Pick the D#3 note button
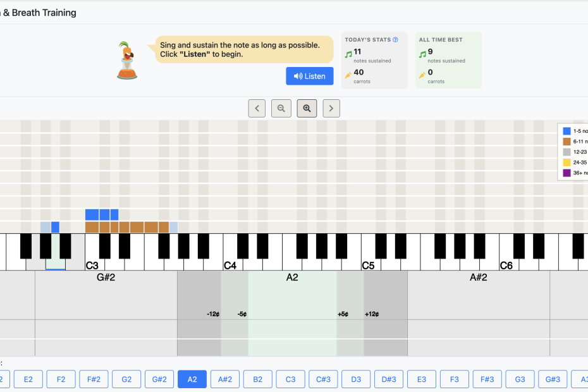The image size is (588, 392). point(389,379)
